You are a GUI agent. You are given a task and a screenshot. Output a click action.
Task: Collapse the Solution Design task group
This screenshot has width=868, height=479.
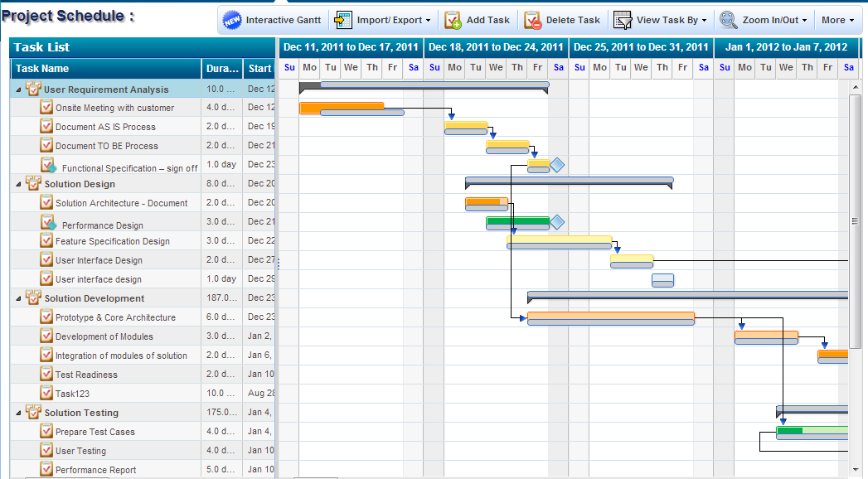click(x=19, y=184)
